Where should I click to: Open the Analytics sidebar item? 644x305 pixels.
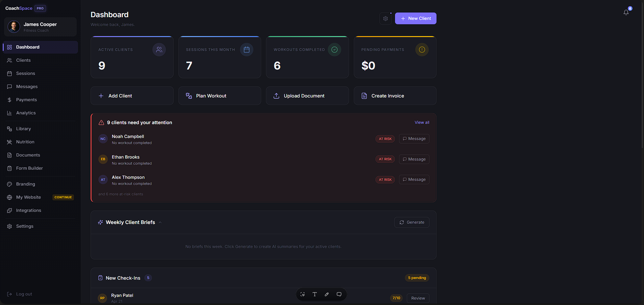tap(40, 113)
